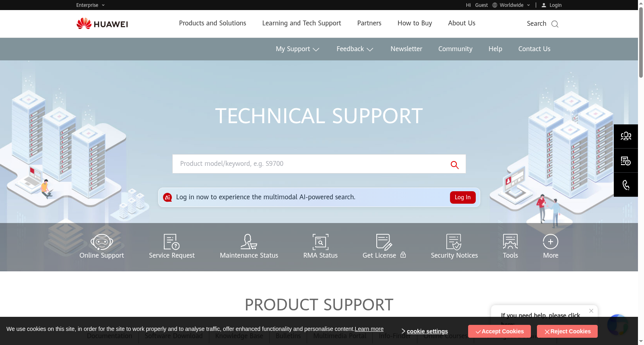Go to the Newsletter page
This screenshot has height=345, width=644.
pos(406,49)
